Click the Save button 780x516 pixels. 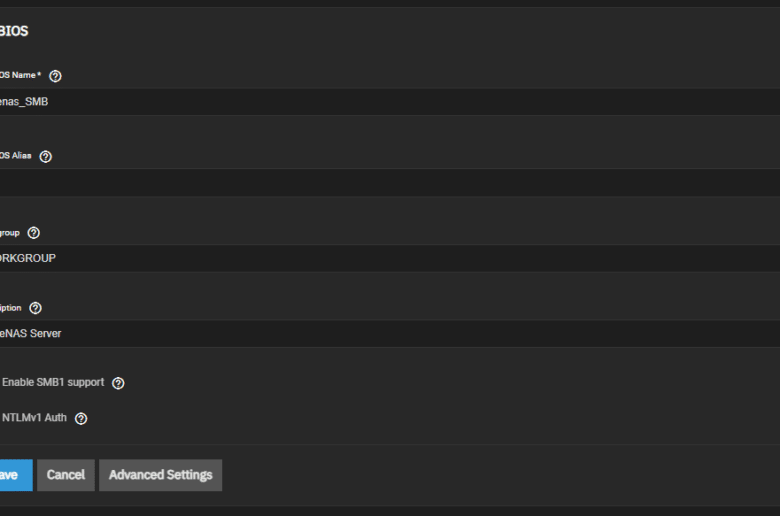(16, 475)
